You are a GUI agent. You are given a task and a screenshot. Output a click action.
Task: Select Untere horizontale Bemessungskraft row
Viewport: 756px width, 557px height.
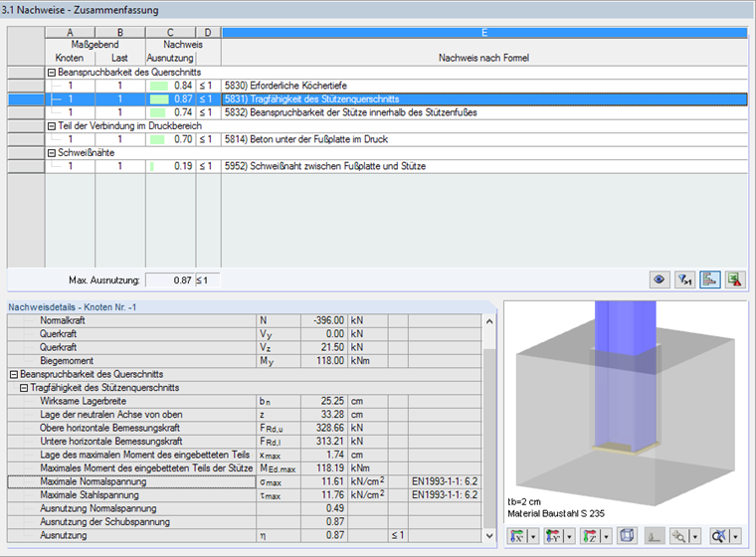245,442
